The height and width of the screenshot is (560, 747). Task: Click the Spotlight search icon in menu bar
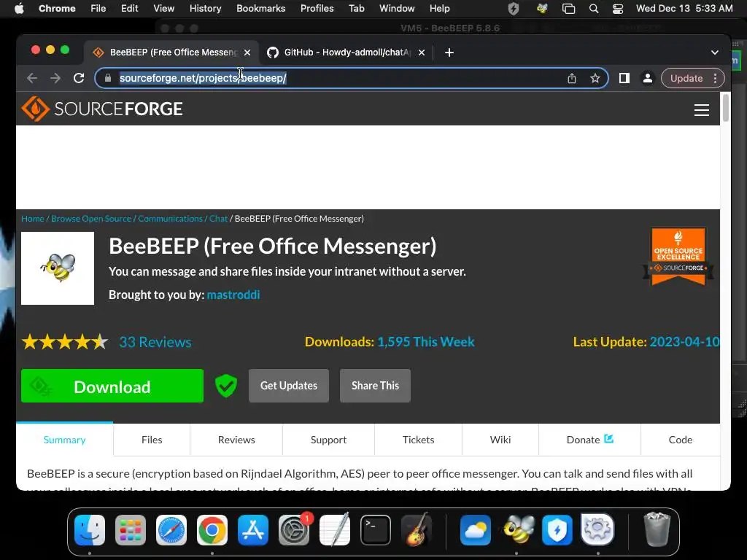click(x=594, y=9)
